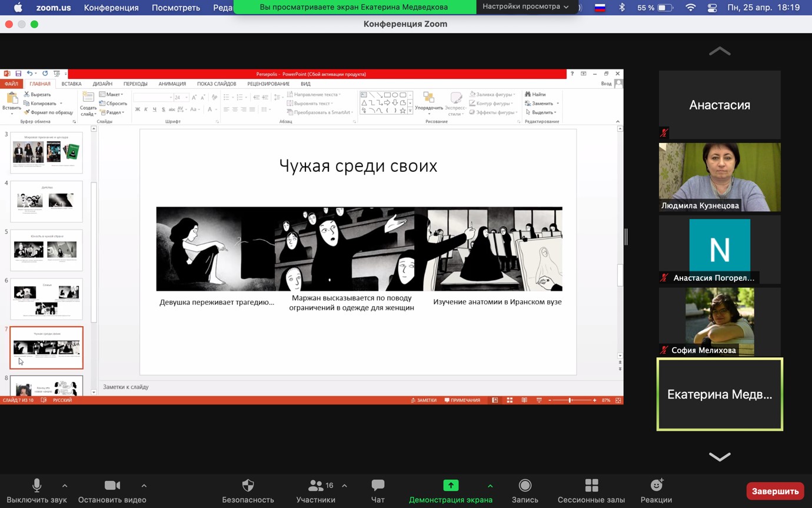Toggle К italic formatting button
The image size is (812, 508).
pos(146,109)
